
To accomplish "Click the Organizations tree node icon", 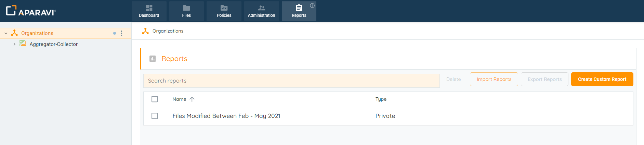I will [x=14, y=33].
